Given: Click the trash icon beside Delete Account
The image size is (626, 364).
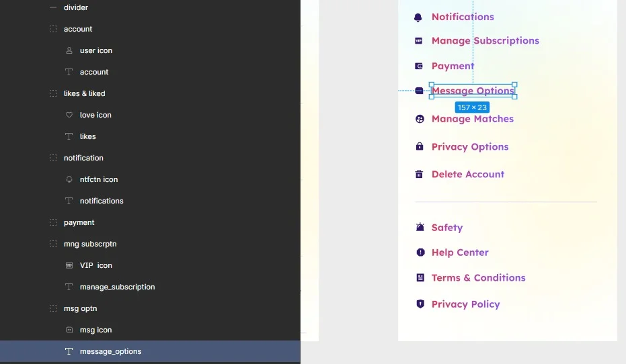Looking at the screenshot, I should [419, 175].
